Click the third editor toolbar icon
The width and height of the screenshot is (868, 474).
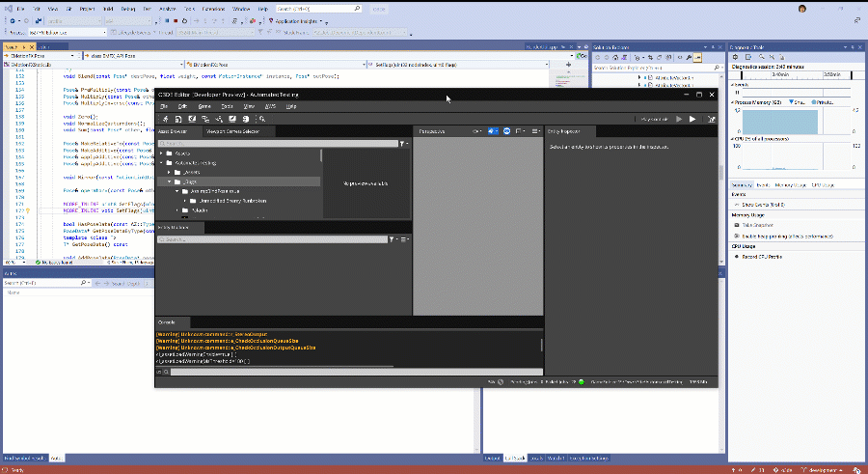pyautogui.click(x=192, y=119)
